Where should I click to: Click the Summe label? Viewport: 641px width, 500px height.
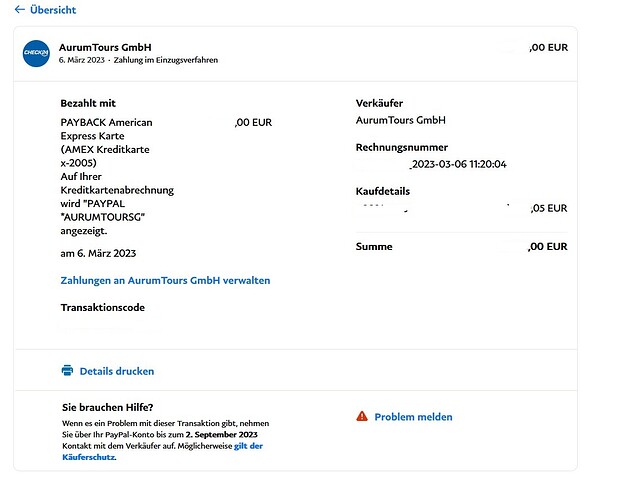tap(374, 246)
